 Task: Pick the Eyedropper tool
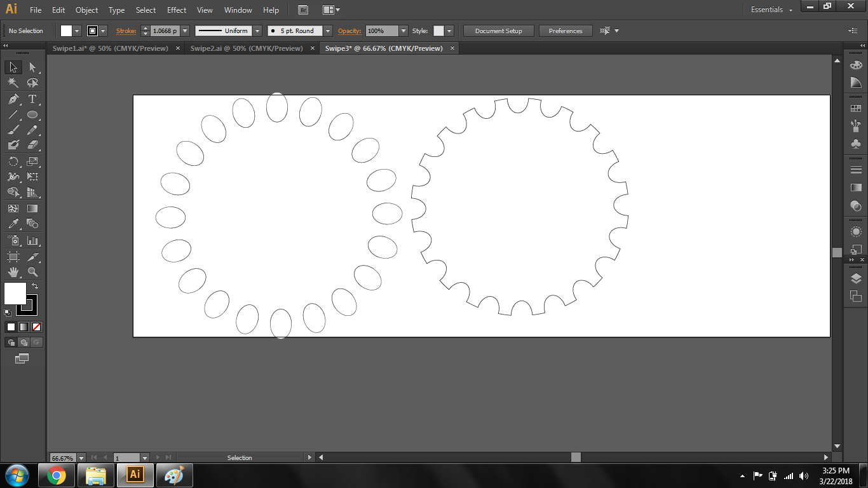(x=13, y=224)
